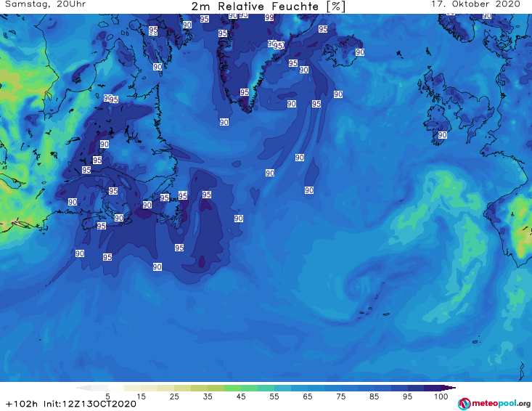This screenshot has height=411, width=532.
Task: Pick the bright green legend swatch above 45
Action: [x=233, y=388]
